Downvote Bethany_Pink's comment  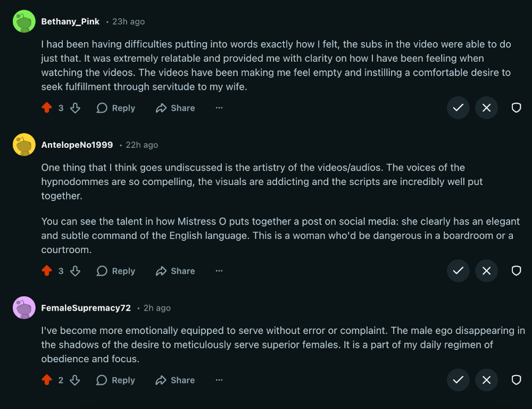pos(75,108)
